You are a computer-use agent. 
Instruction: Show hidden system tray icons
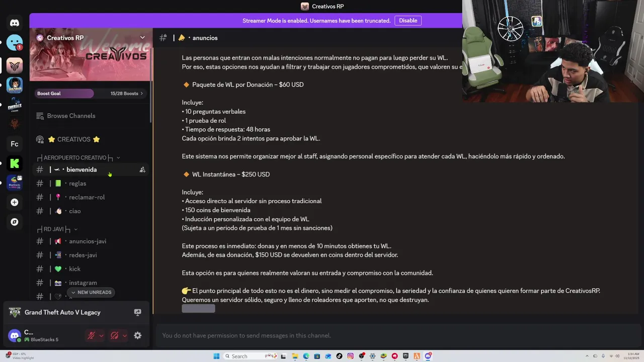click(x=587, y=356)
